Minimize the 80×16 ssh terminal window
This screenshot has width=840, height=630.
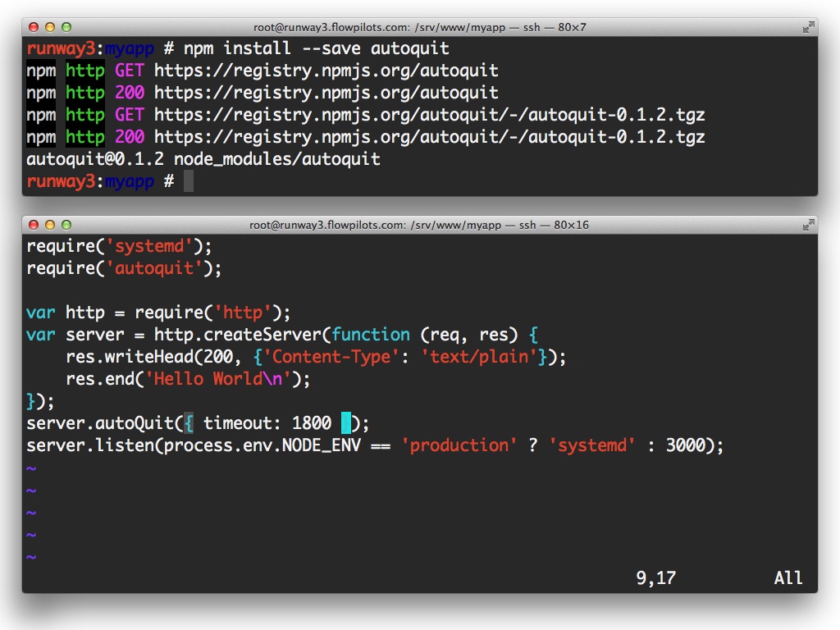pos(50,225)
